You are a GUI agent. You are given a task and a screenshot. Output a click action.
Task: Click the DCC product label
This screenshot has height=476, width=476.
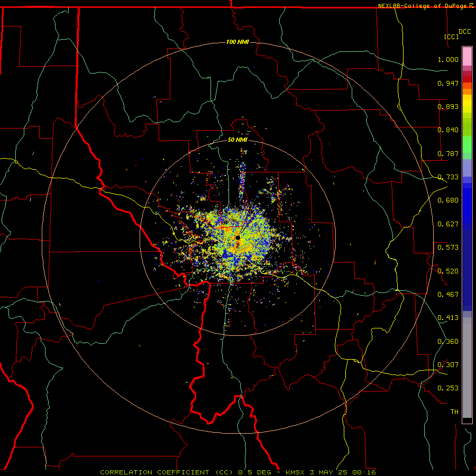pos(464,32)
